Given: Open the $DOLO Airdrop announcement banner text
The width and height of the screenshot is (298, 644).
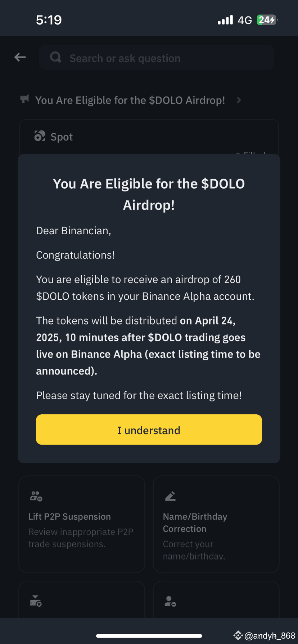Looking at the screenshot, I should point(130,100).
